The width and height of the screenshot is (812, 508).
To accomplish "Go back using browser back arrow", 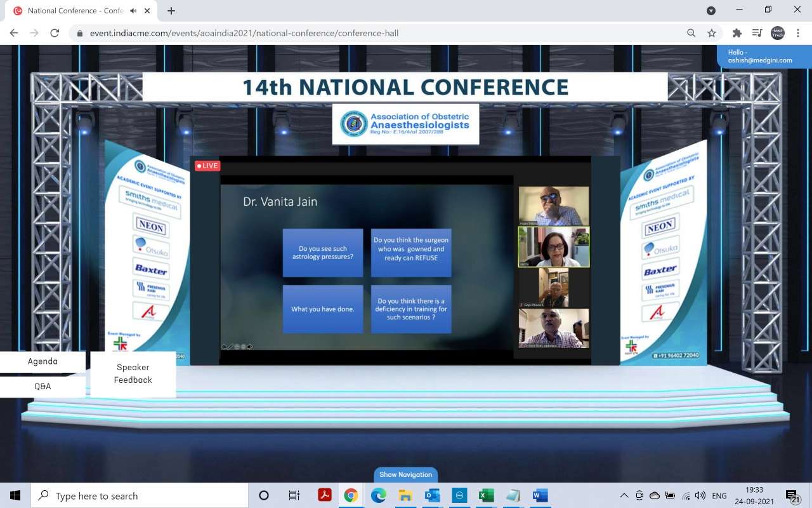I will pyautogui.click(x=14, y=33).
